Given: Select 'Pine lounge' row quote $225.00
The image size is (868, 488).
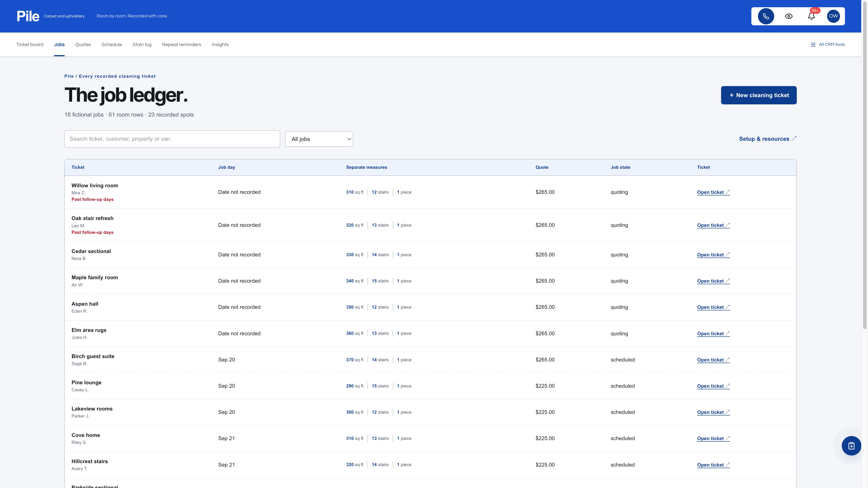Looking at the screenshot, I should 545,386.
